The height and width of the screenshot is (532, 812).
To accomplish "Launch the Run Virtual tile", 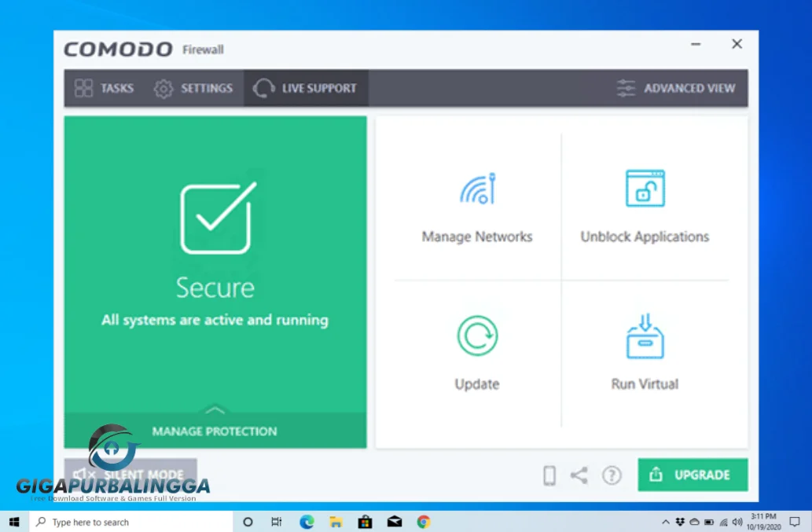I will pyautogui.click(x=645, y=352).
